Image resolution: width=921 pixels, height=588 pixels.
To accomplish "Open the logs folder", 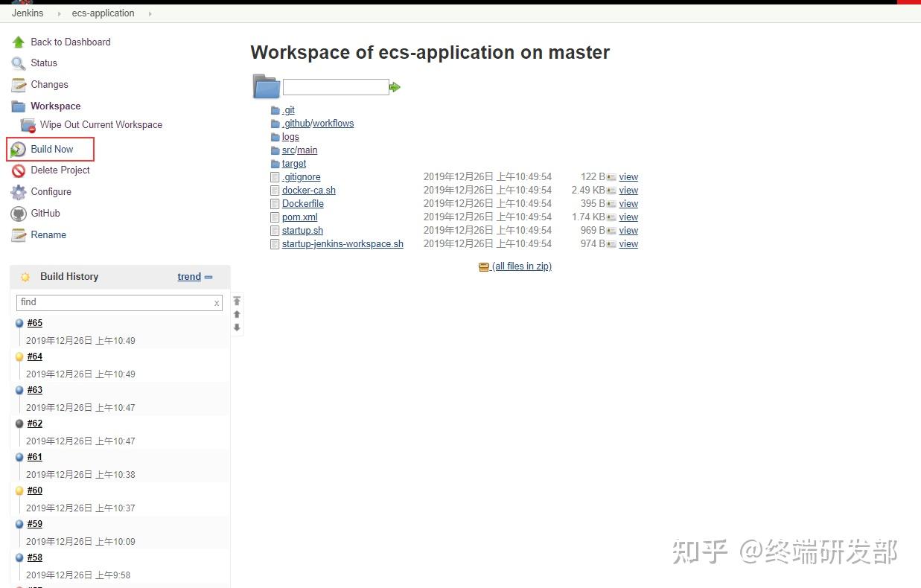I will click(x=290, y=136).
